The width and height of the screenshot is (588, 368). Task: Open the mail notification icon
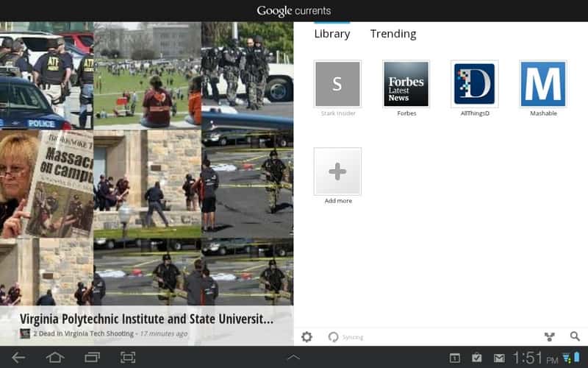pos(499,358)
